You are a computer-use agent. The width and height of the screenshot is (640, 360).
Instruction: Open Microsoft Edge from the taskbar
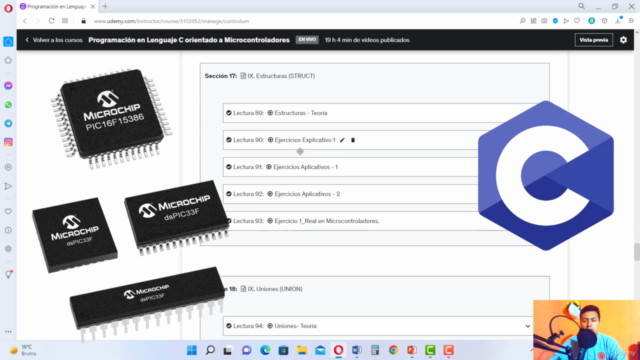coord(265,350)
